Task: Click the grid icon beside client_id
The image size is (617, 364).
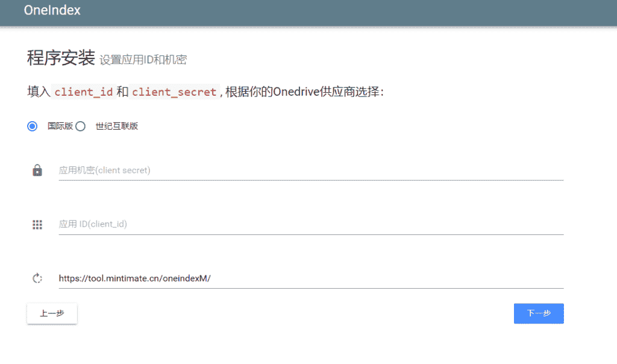Action: coord(37,224)
